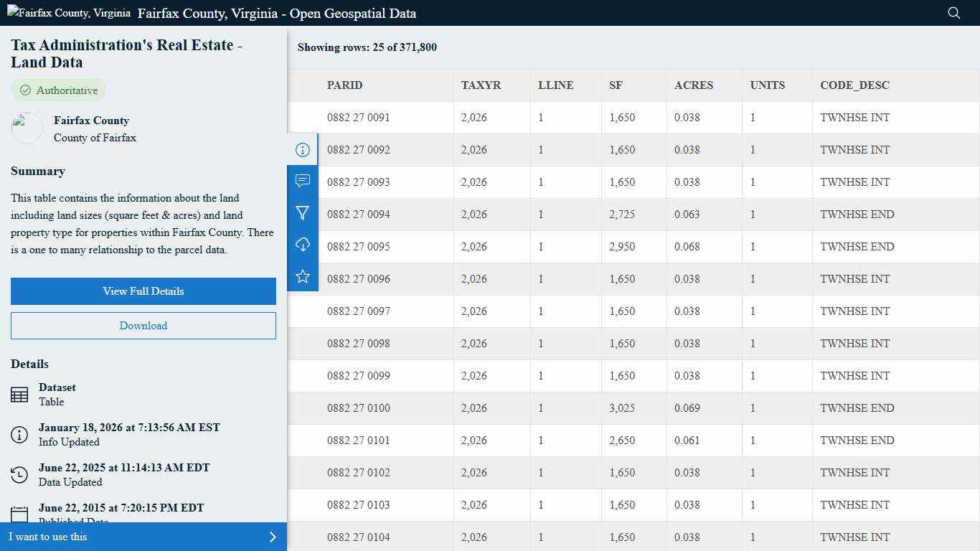Click the Published Date calendar icon
This screenshot has height=551, width=980.
(19, 514)
